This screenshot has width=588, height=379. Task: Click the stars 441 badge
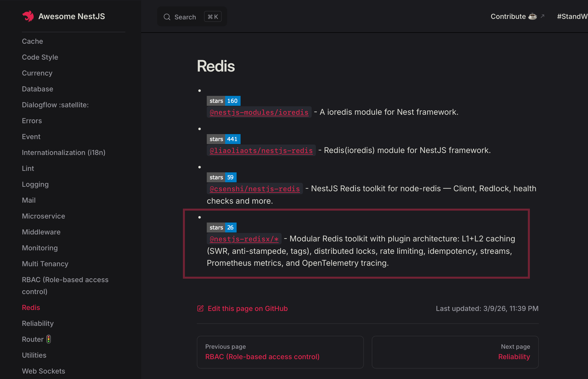(x=223, y=139)
